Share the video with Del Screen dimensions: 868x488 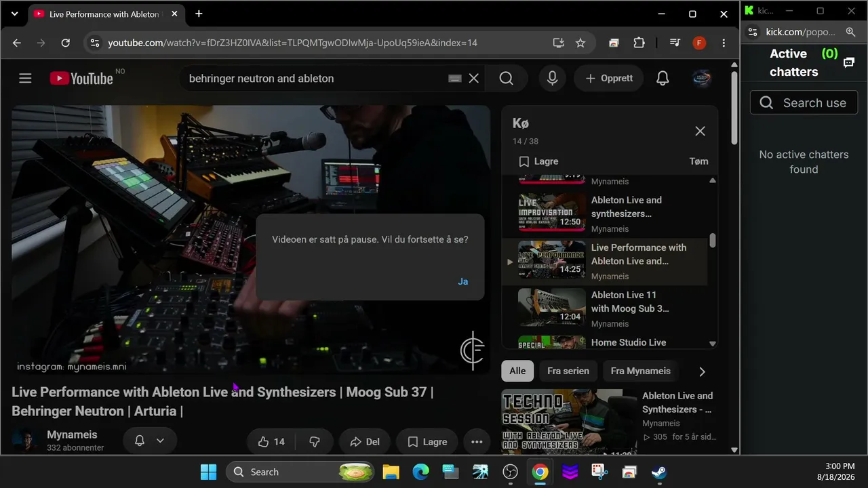coord(365,442)
